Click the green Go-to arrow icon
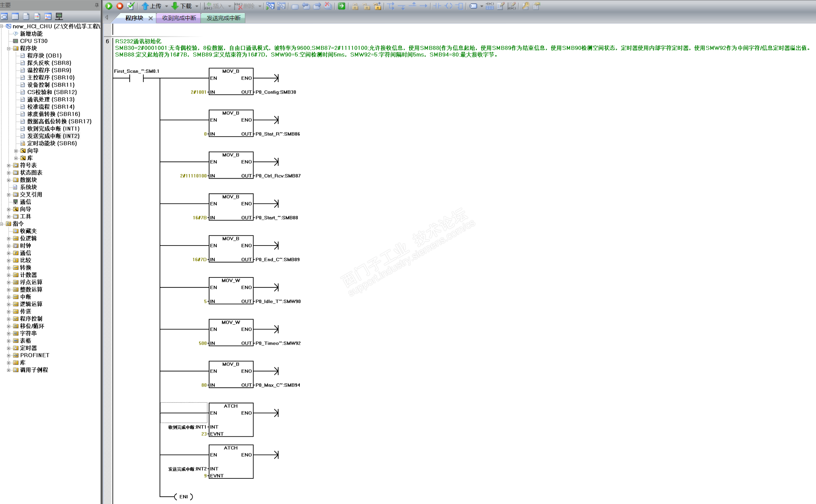The height and width of the screenshot is (504, 816). (341, 6)
